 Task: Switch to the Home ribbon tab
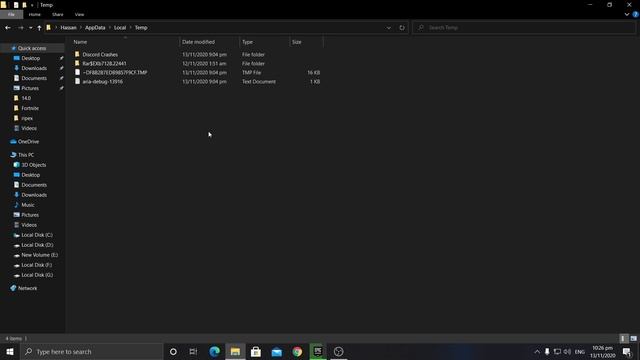pyautogui.click(x=35, y=14)
